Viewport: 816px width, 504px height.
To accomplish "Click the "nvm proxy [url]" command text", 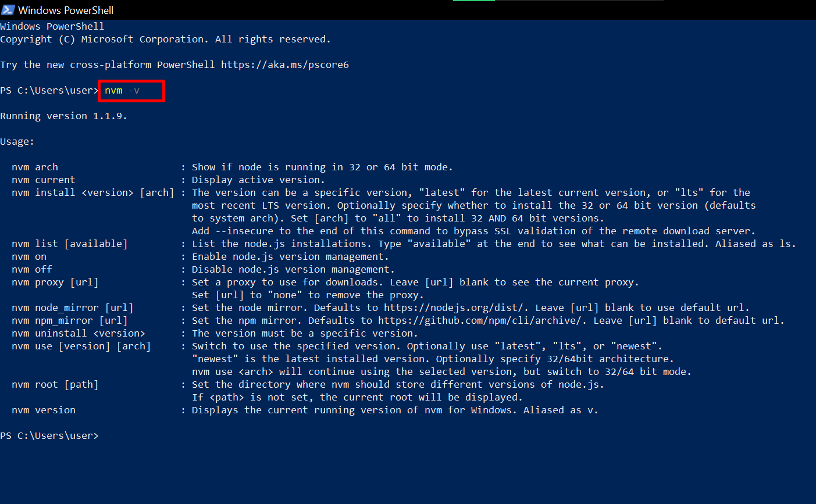I will [55, 282].
